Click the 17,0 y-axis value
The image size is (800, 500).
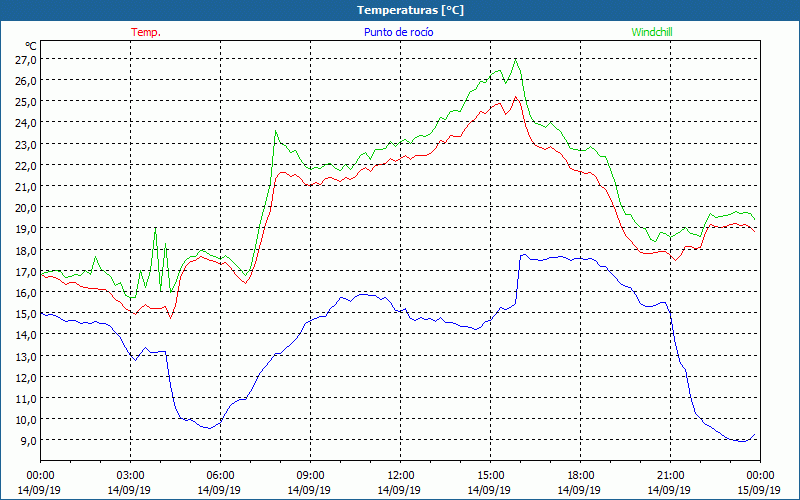point(28,272)
